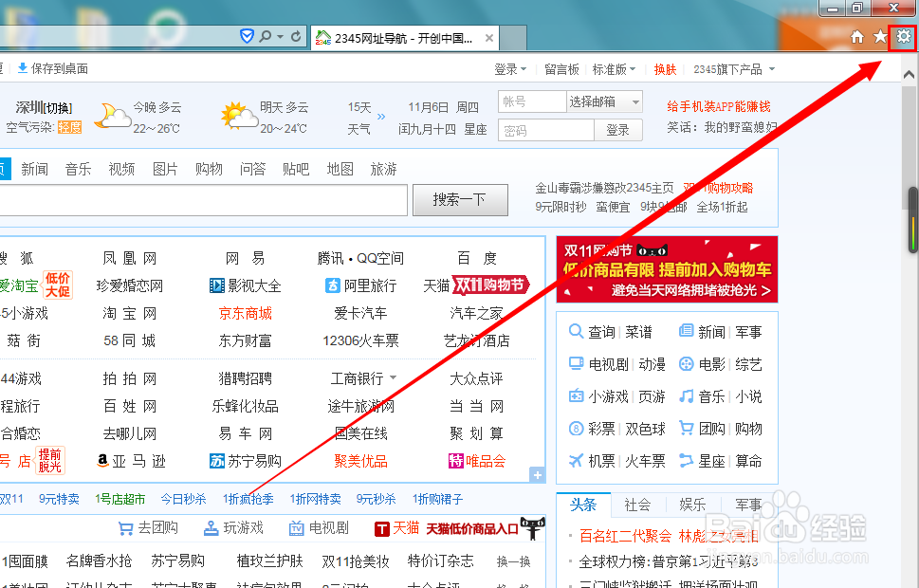Click the 阿里旅行 icon
Viewport: 919px width, 588px height.
coord(333,285)
